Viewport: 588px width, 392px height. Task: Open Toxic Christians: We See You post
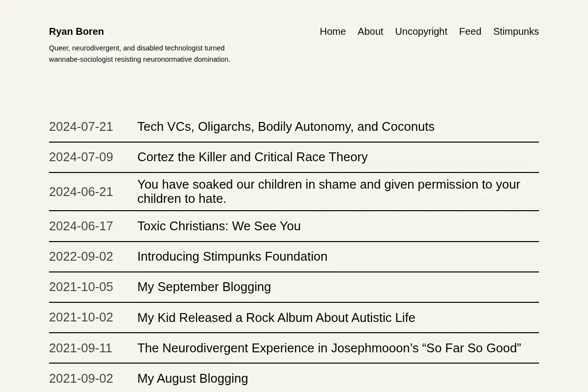(x=219, y=226)
